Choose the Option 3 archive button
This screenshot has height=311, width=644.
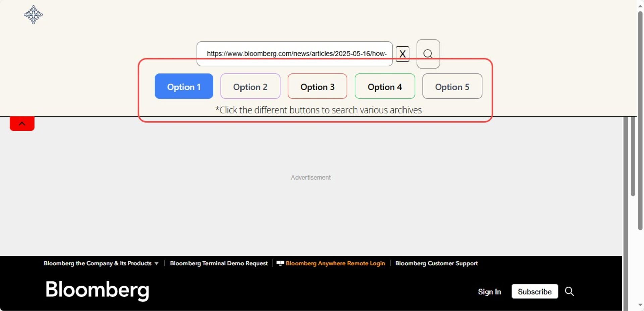point(317,86)
